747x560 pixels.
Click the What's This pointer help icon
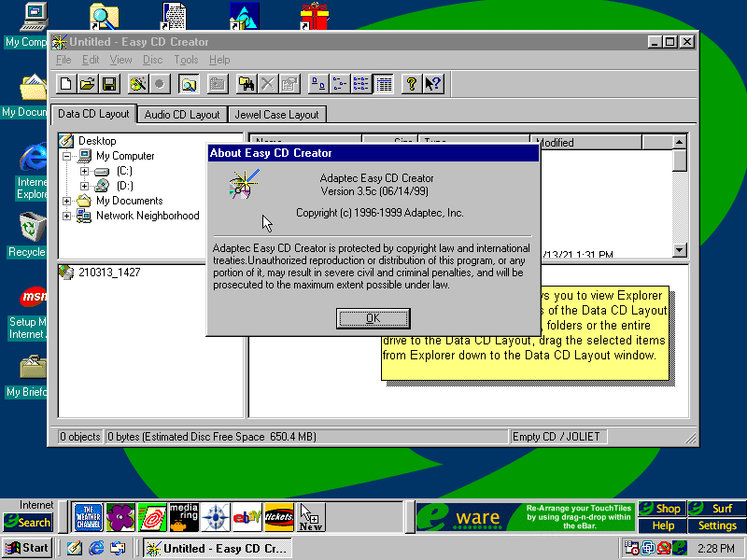[x=432, y=84]
